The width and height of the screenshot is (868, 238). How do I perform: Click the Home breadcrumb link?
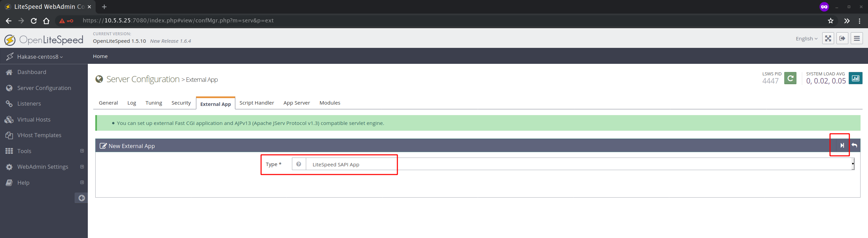tap(100, 56)
